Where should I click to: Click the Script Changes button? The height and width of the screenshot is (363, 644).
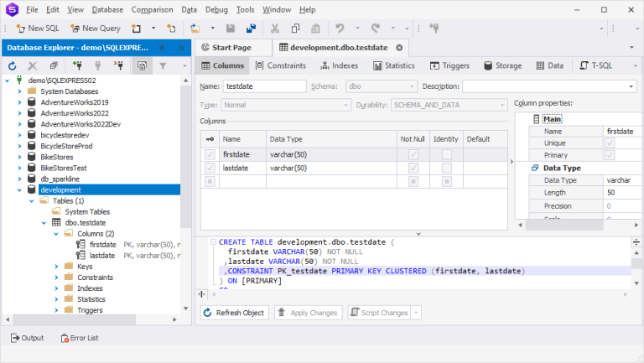click(380, 313)
